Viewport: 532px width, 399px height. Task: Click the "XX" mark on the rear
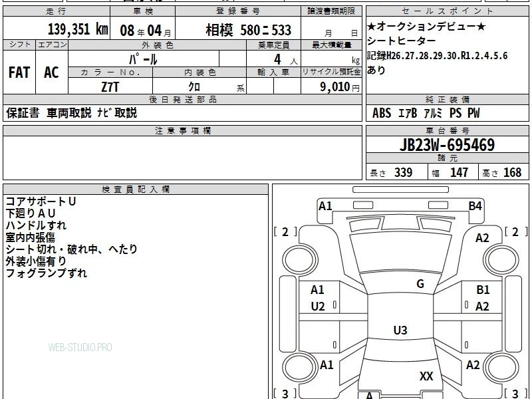coord(426,376)
